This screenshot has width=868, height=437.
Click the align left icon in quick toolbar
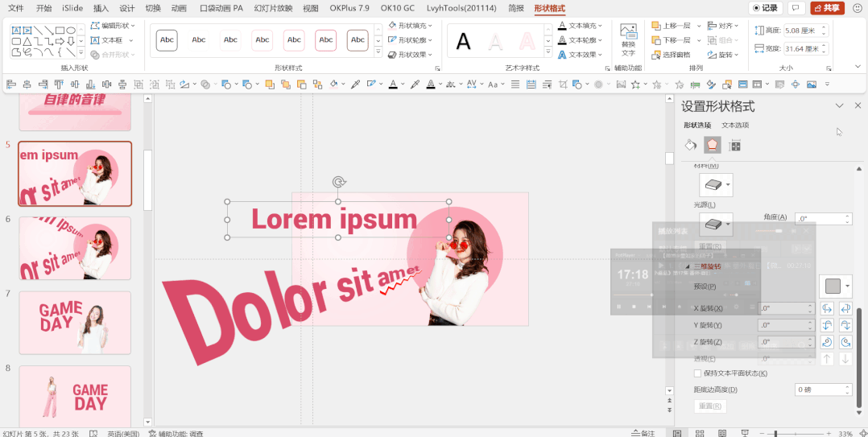point(11,85)
